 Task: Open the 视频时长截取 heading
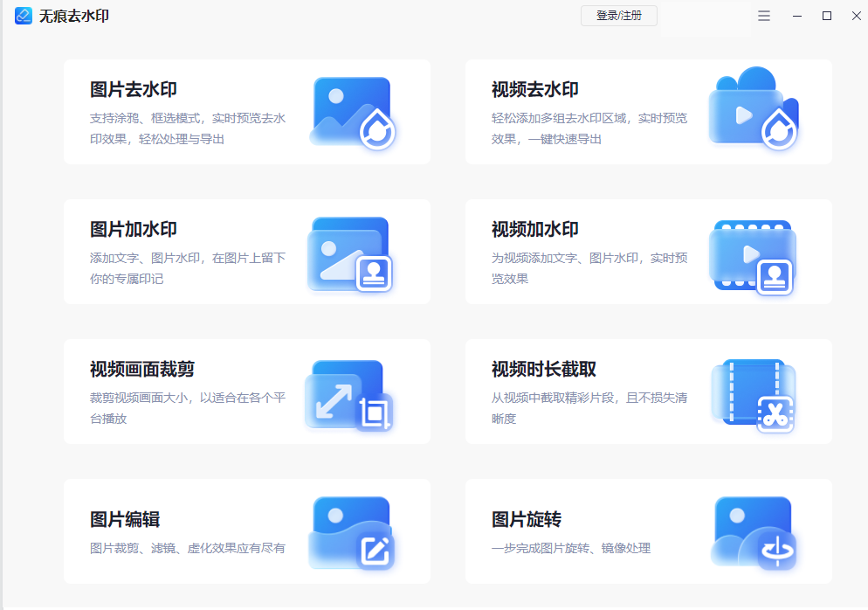coord(544,370)
